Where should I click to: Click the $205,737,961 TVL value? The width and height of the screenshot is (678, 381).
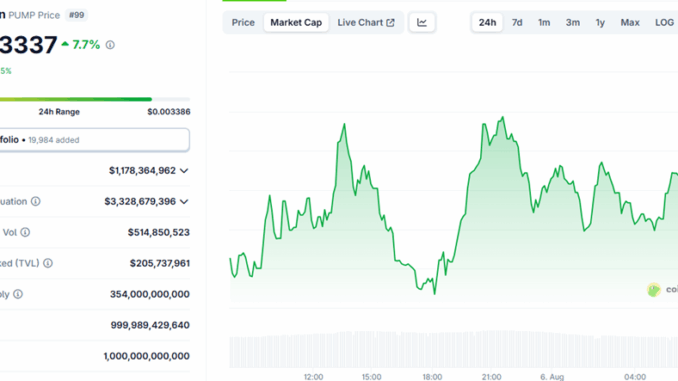(x=160, y=263)
